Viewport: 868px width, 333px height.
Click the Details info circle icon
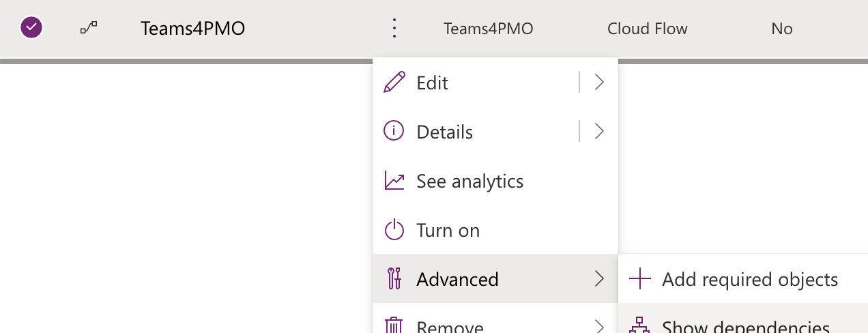[x=394, y=132]
